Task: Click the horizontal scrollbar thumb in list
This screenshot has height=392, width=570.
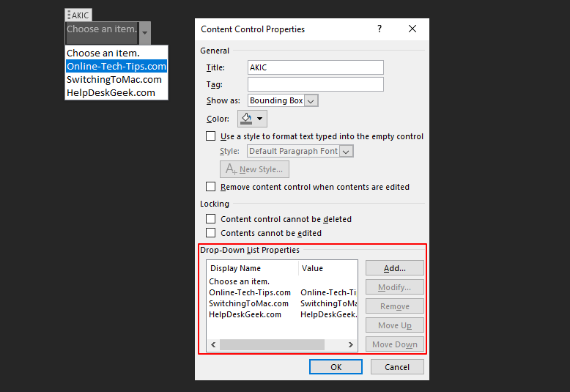Action: click(272, 344)
